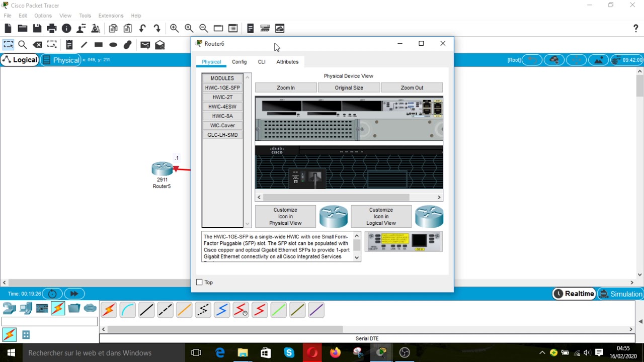
Task: Select copper straight-through black cable
Action: (146, 310)
